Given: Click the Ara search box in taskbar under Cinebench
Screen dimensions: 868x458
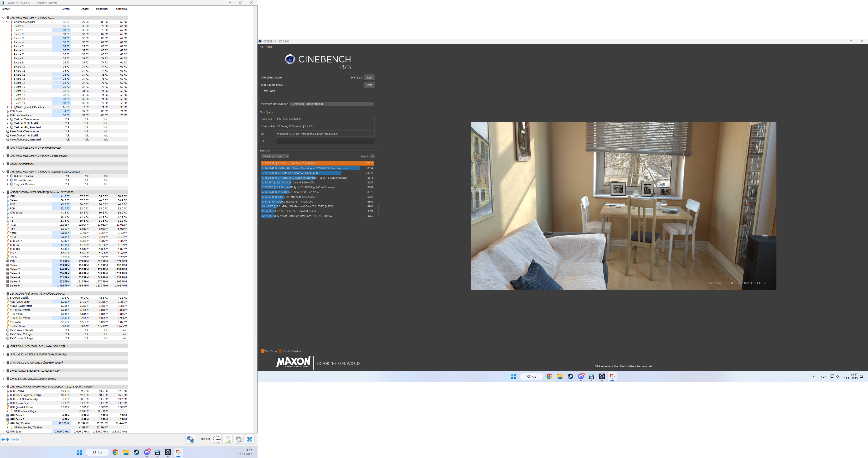Looking at the screenshot, I should point(532,376).
